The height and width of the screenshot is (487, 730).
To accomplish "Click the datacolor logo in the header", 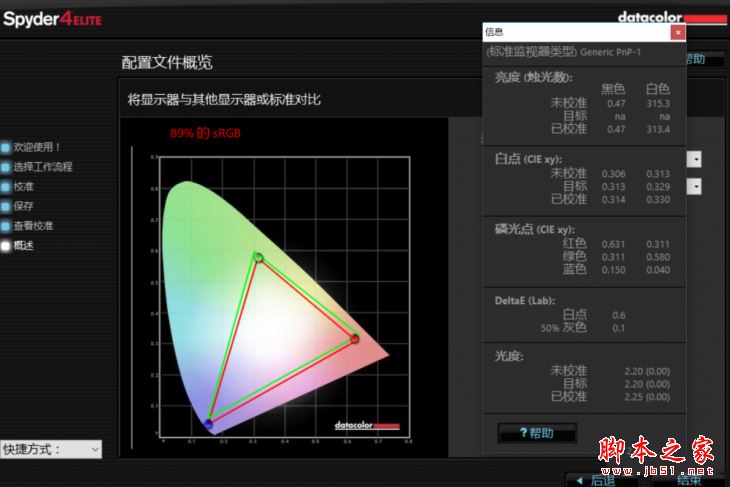I will click(x=672, y=18).
